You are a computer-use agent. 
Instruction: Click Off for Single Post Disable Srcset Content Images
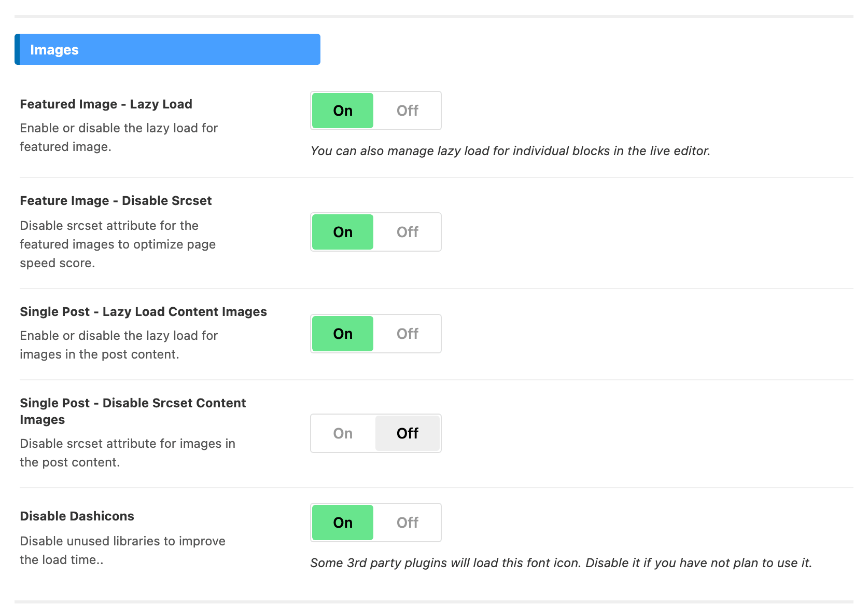tap(408, 433)
